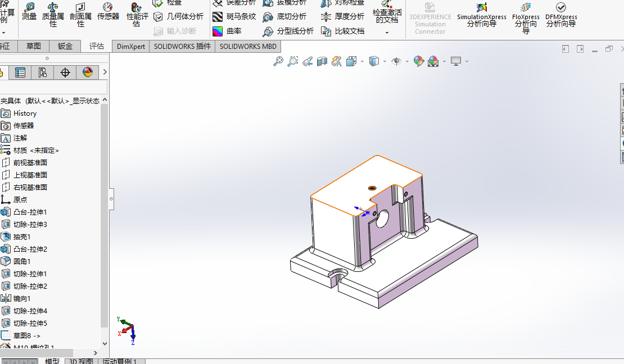Click Edit Appearance color icon
The width and height of the screenshot is (624, 364).
(x=419, y=61)
